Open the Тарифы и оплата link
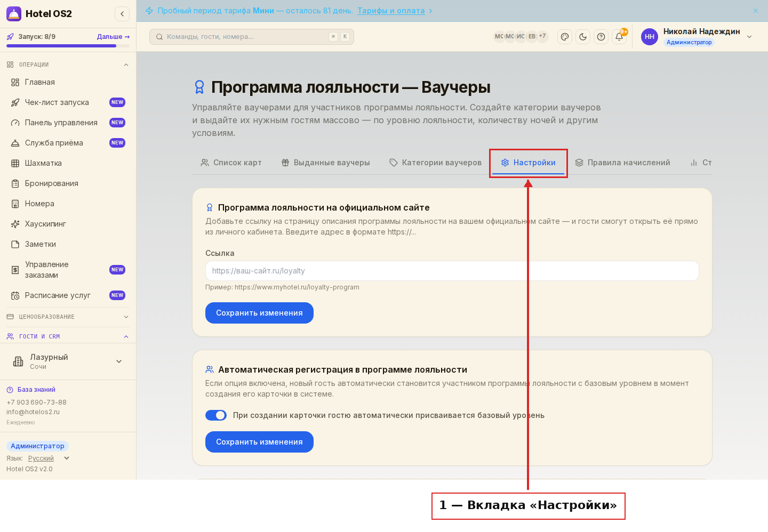Screen dimensions: 768x532 391,11
